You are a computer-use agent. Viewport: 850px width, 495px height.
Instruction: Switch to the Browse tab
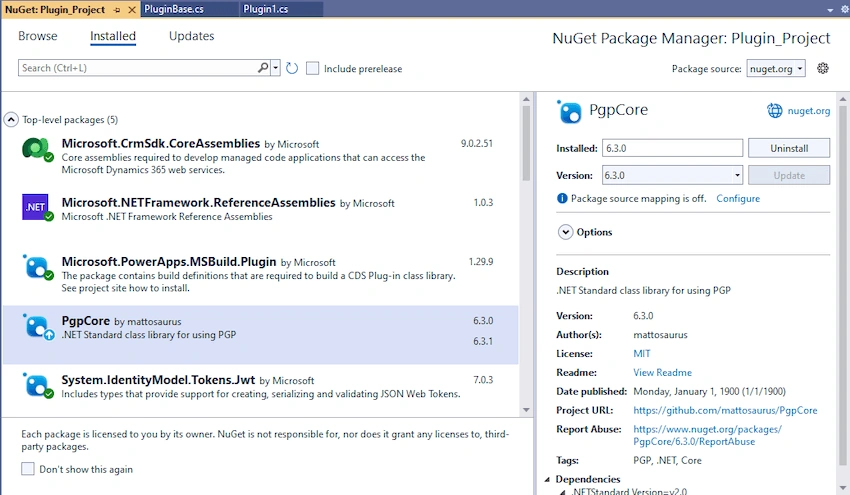coord(37,36)
